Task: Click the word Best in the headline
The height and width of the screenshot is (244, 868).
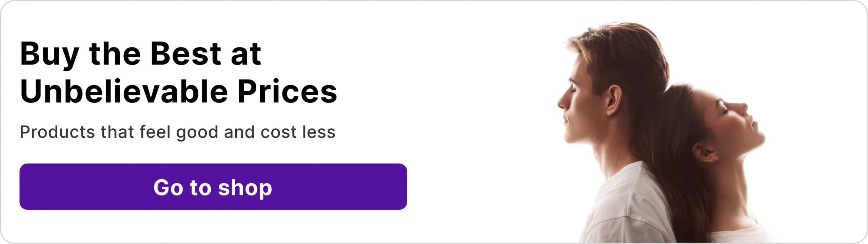Action: [186, 54]
